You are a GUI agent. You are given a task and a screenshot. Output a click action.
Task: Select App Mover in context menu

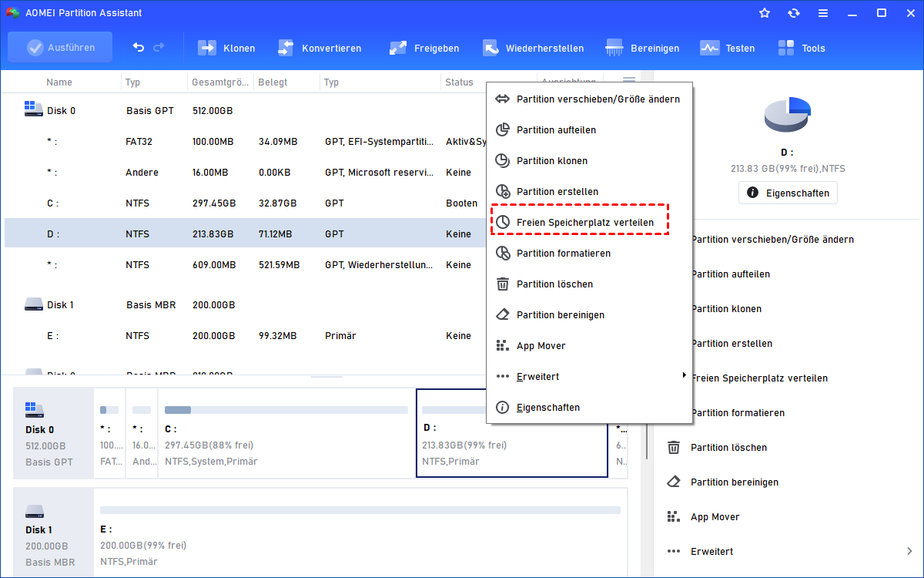pyautogui.click(x=541, y=345)
